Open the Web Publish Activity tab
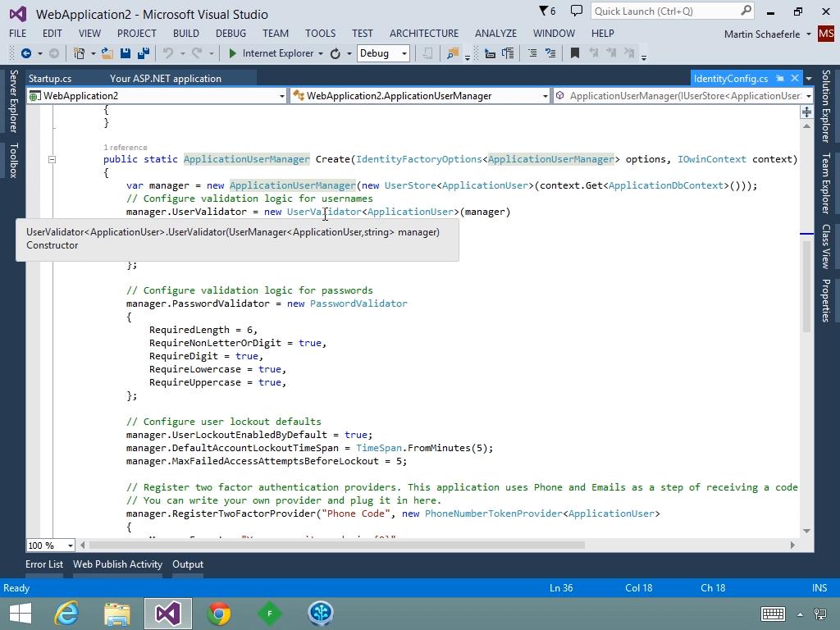This screenshot has height=630, width=840. [x=117, y=564]
